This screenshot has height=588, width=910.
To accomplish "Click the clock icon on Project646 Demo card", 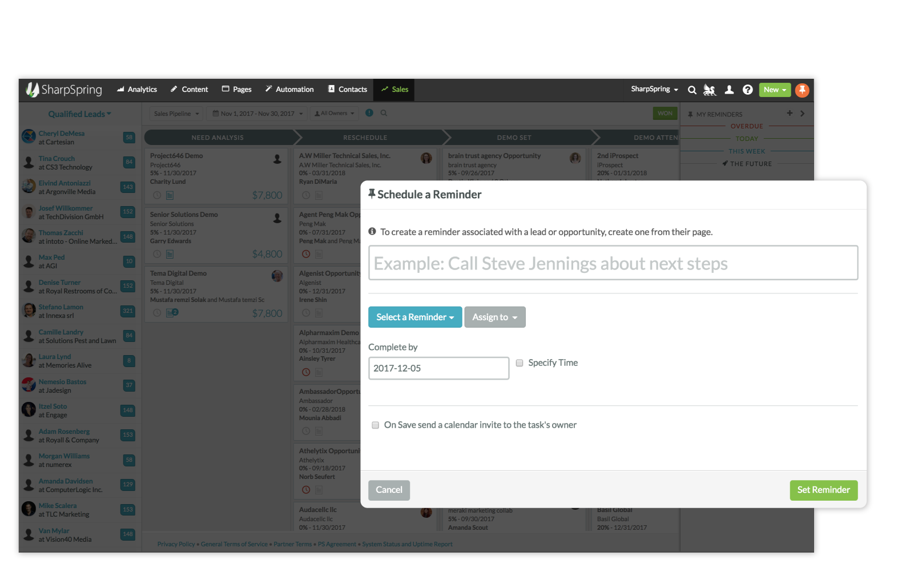I will (x=157, y=195).
